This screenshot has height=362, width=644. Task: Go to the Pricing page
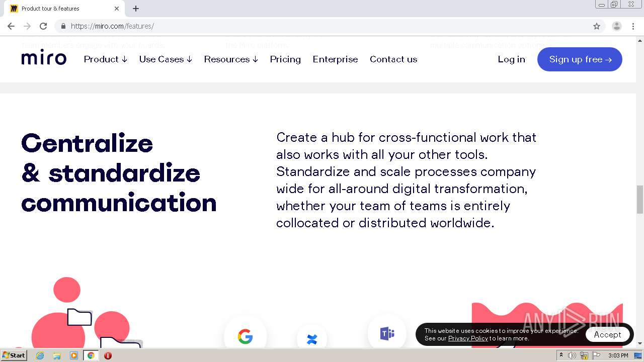click(x=285, y=59)
